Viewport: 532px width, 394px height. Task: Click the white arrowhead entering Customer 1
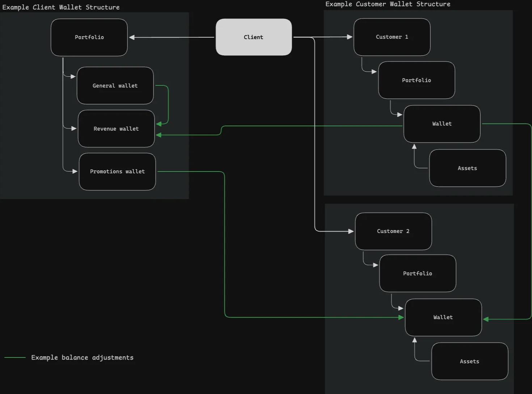(349, 37)
